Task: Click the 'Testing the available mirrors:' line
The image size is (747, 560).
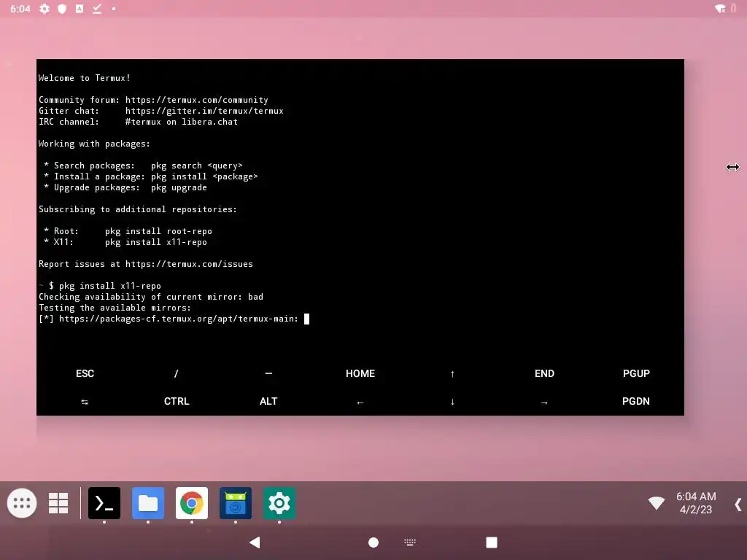Action: (x=115, y=308)
